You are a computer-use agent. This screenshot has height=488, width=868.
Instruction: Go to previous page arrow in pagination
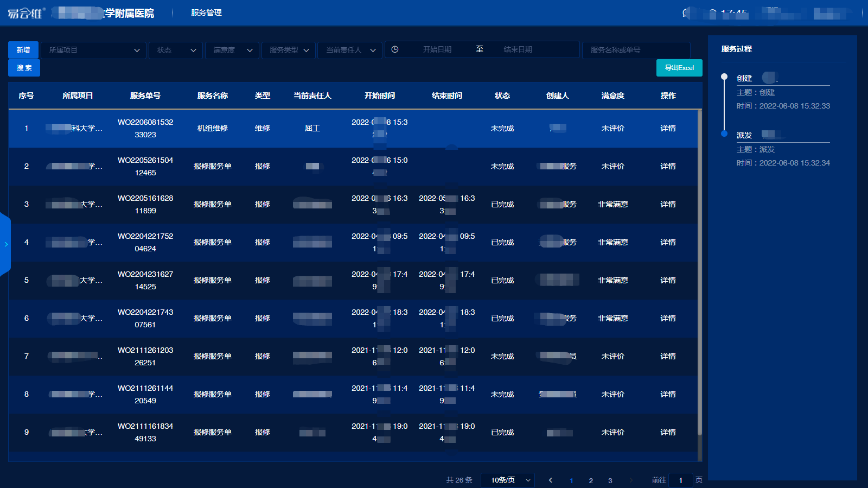click(x=551, y=480)
